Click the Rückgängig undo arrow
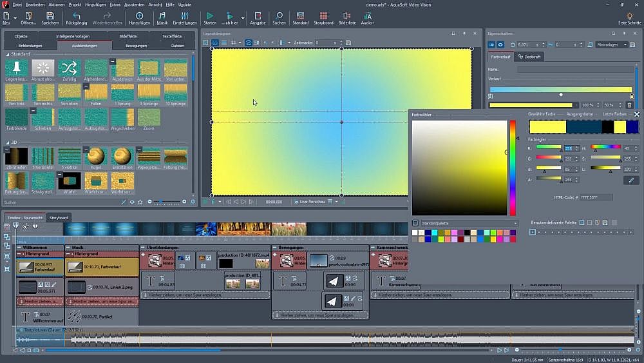 click(x=77, y=15)
